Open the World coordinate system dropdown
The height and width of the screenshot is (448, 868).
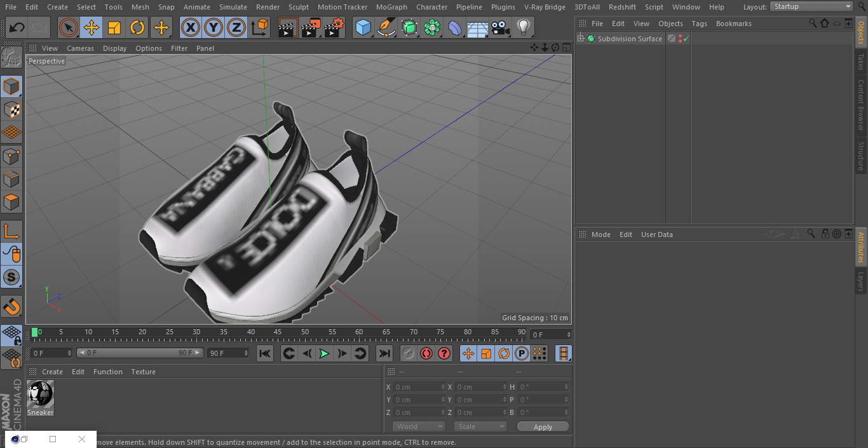(418, 426)
